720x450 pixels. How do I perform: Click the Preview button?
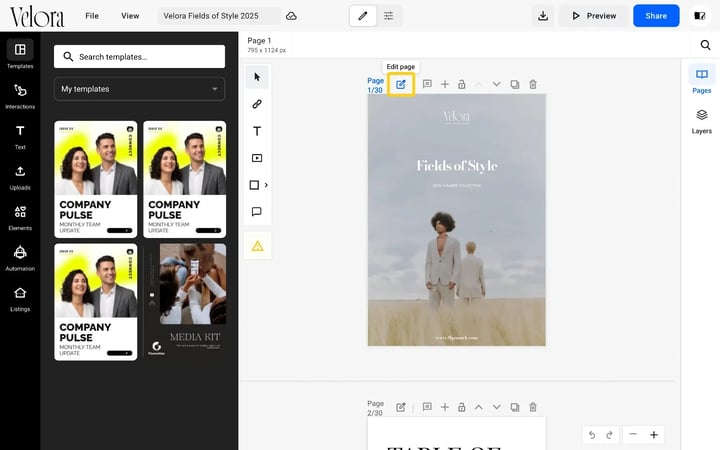[x=594, y=16]
